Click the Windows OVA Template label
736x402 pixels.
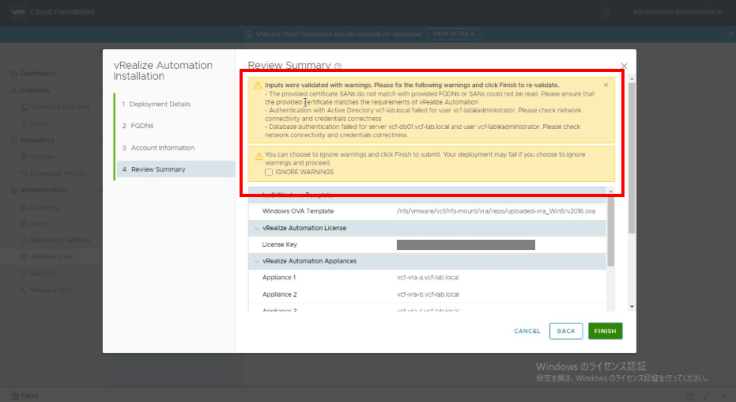(x=298, y=211)
